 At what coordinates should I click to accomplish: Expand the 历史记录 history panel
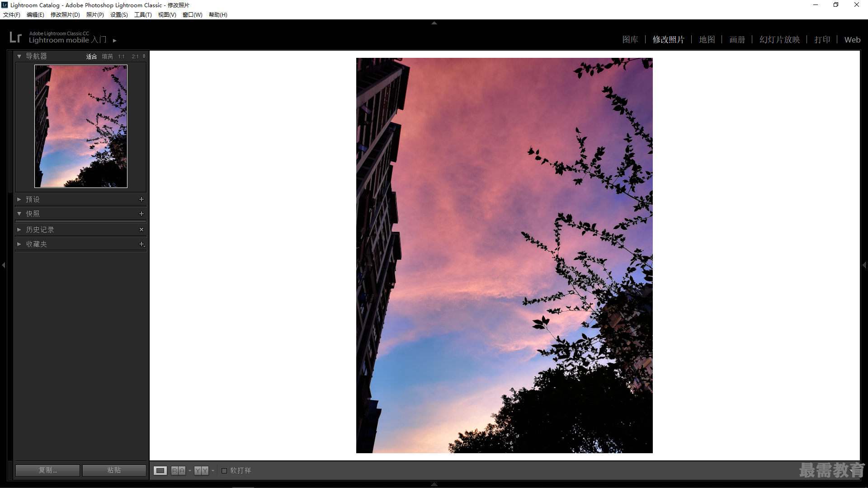(x=19, y=230)
